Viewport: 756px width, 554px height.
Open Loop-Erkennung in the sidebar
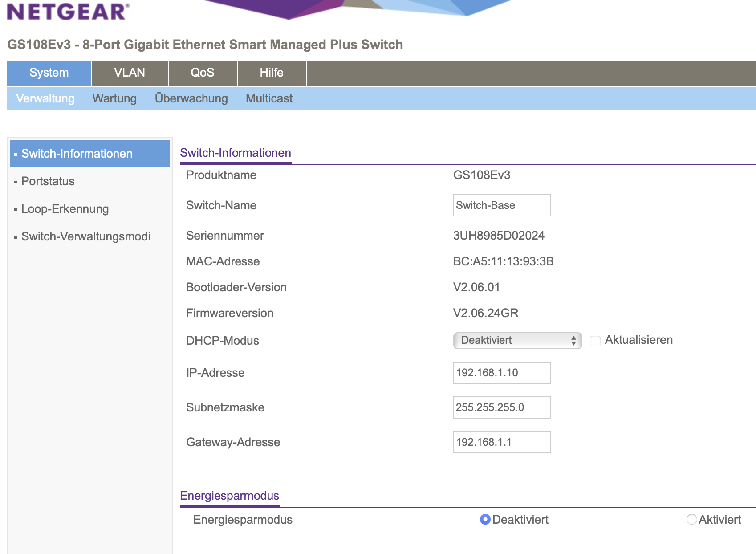pyautogui.click(x=65, y=209)
